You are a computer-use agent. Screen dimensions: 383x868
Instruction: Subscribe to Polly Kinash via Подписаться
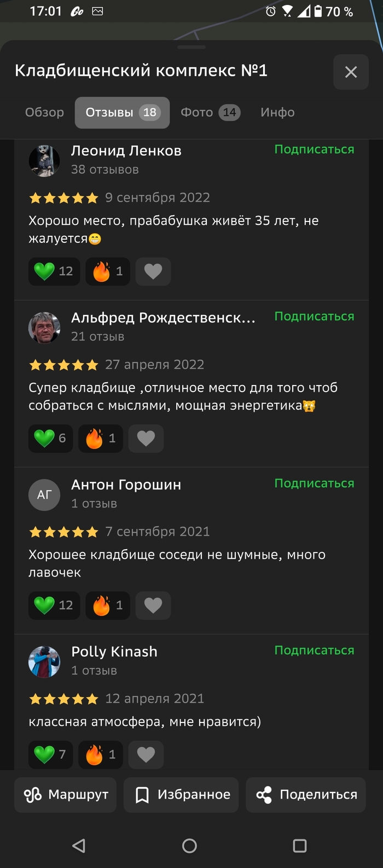click(314, 650)
